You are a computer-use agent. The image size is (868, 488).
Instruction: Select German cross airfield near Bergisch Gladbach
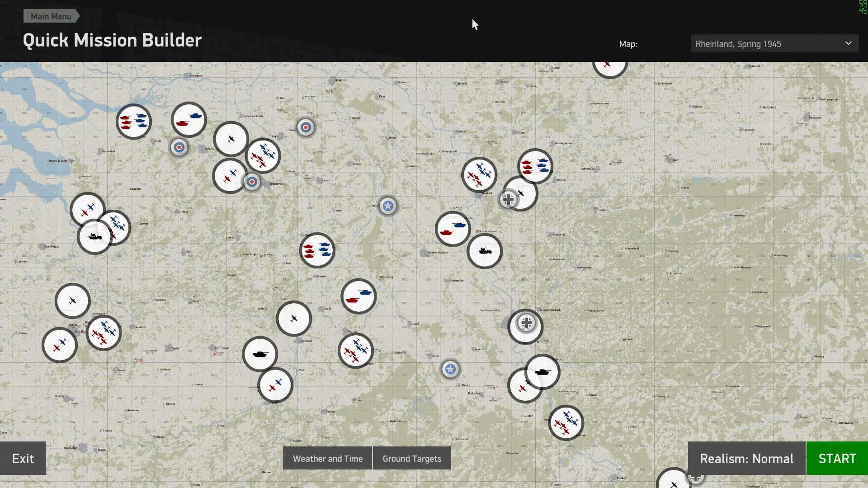526,323
